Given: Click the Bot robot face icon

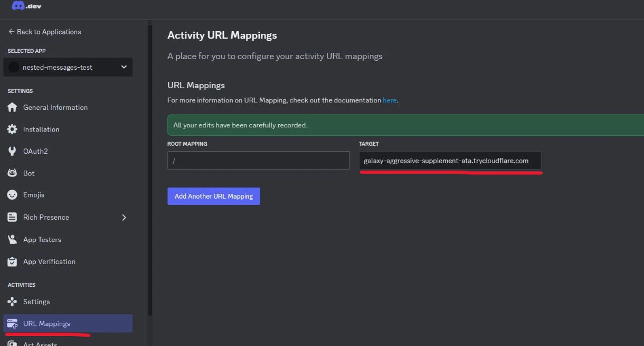Looking at the screenshot, I should 12,173.
